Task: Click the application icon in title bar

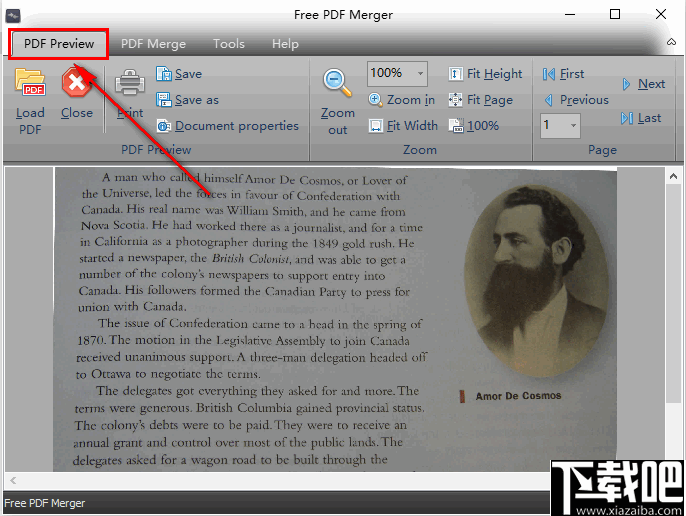Action: pyautogui.click(x=13, y=16)
